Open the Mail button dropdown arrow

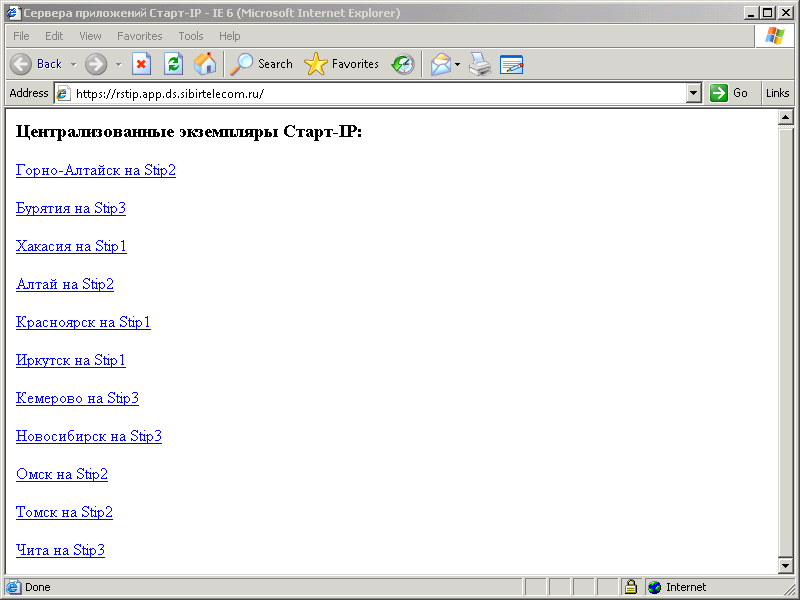[457, 65]
